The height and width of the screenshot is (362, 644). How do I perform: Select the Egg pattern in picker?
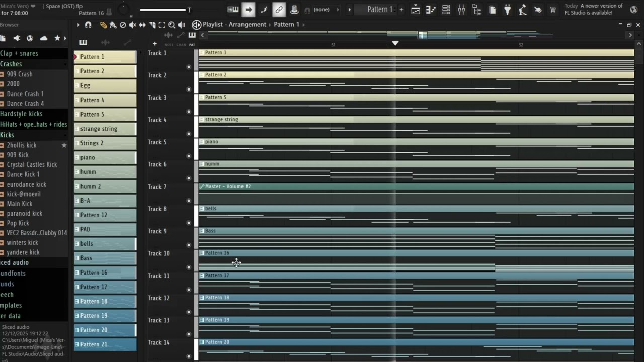105,85
